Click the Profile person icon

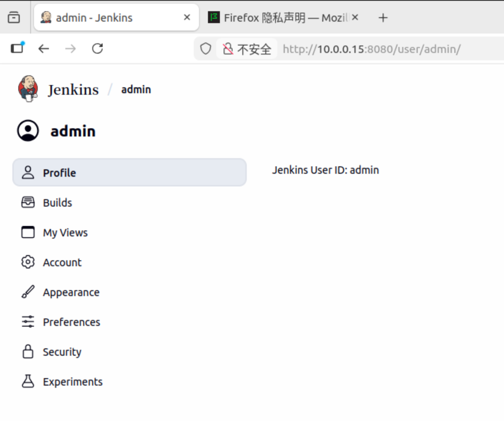(x=28, y=172)
